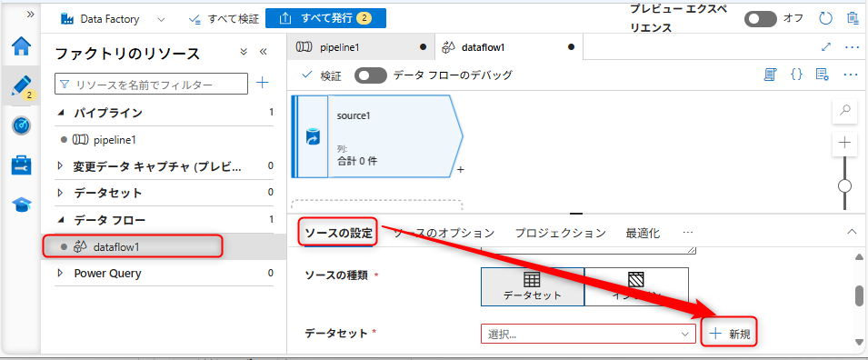Open the Monitor gauge icon in sidebar

click(21, 125)
